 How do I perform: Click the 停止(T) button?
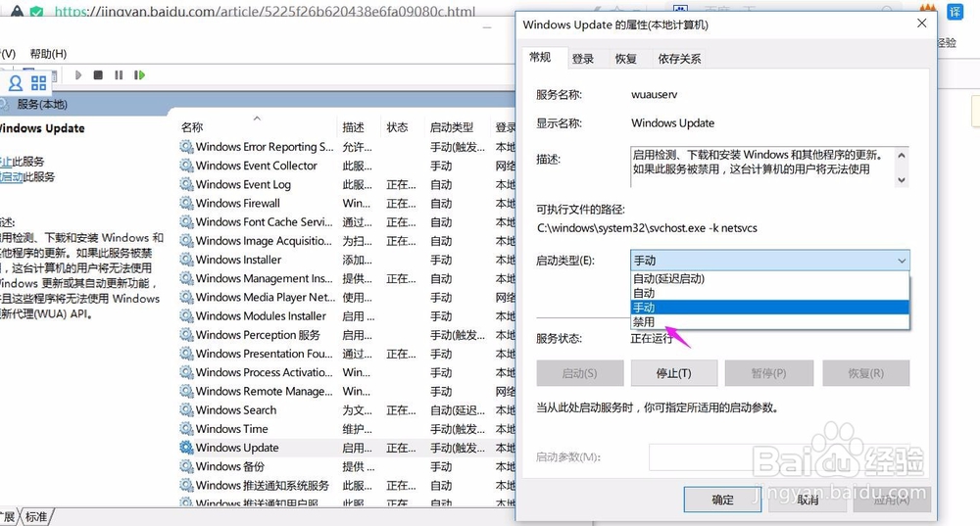pyautogui.click(x=674, y=373)
